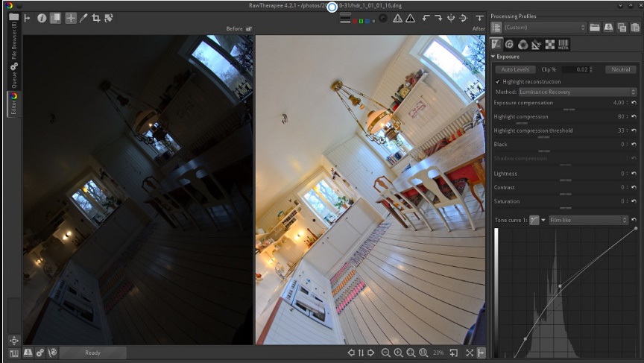Open the Queue tab
Screen dimensions: 644x363
tap(14, 75)
